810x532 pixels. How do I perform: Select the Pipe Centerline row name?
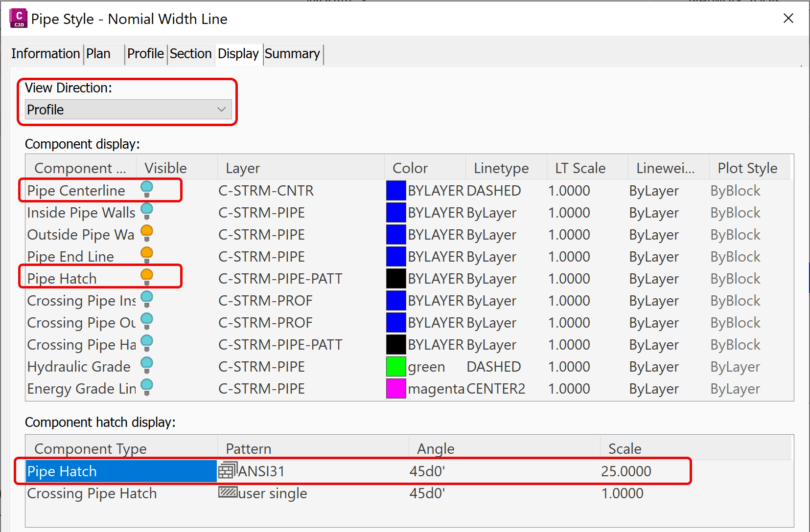(76, 190)
